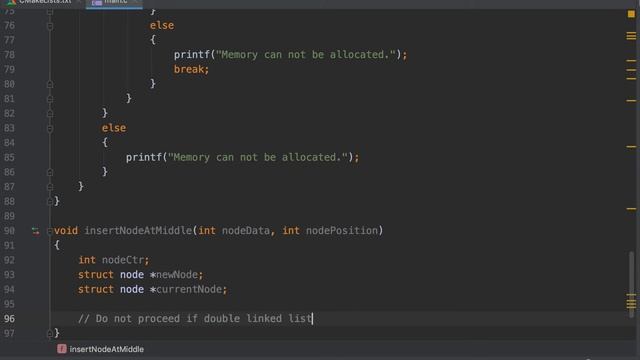Select the main.c editor tab

pos(114,2)
